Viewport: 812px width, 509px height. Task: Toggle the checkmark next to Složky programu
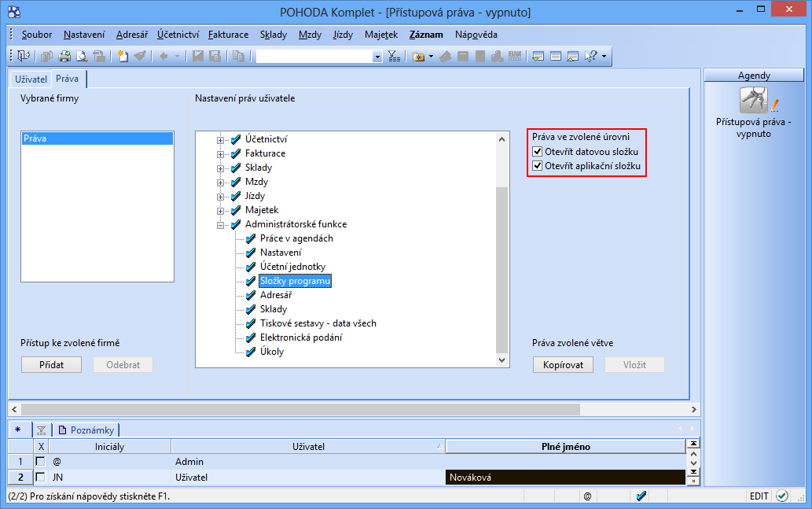pyautogui.click(x=252, y=281)
